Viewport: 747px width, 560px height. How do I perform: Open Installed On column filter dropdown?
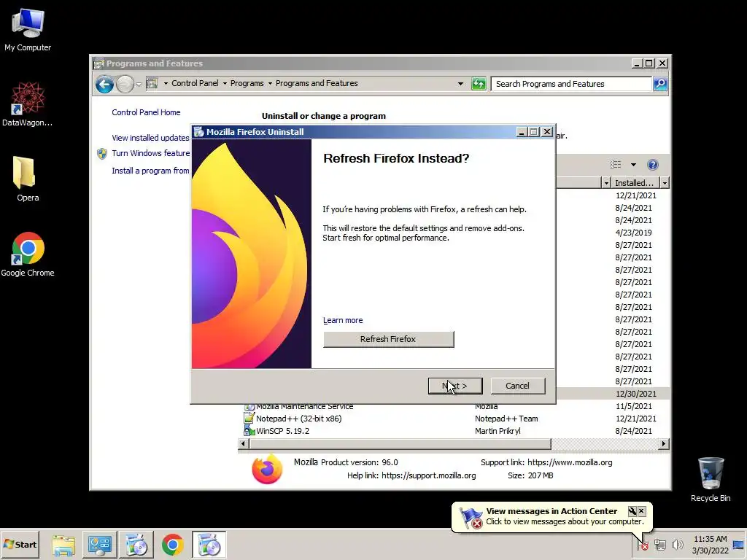tap(665, 183)
